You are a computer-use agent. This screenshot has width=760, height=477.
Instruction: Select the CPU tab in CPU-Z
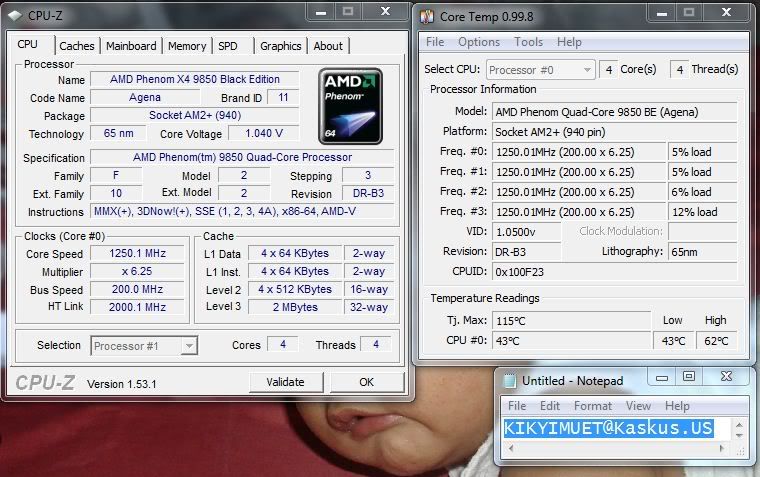tap(28, 44)
